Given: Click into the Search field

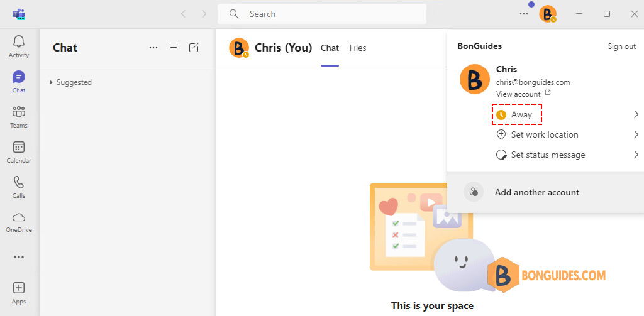Looking at the screenshot, I should pos(322,14).
